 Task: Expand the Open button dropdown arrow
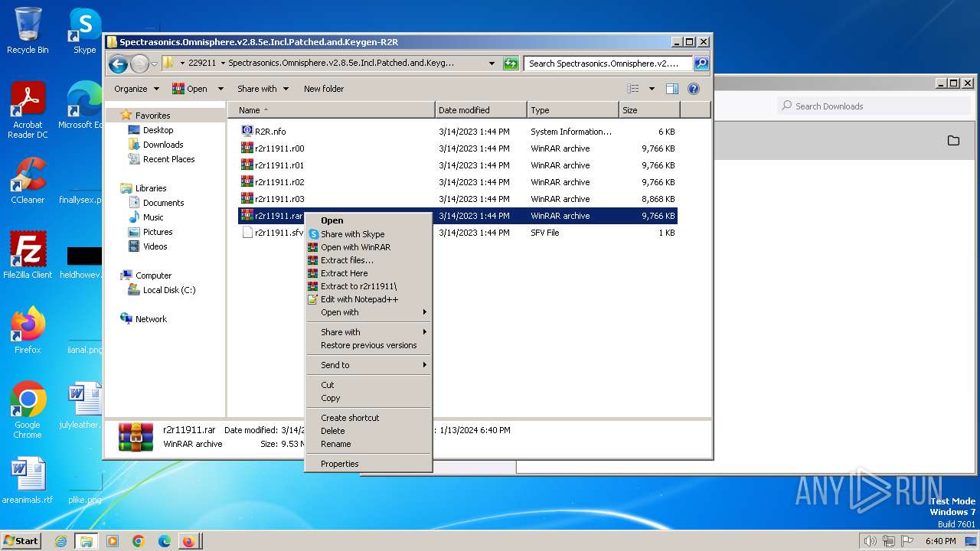(x=220, y=89)
